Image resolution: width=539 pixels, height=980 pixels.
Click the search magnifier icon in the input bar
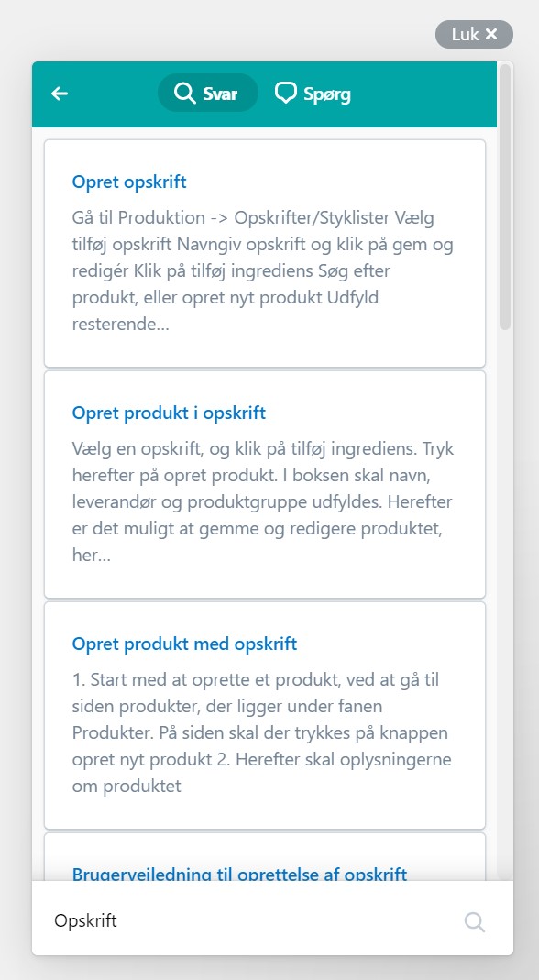(x=475, y=921)
